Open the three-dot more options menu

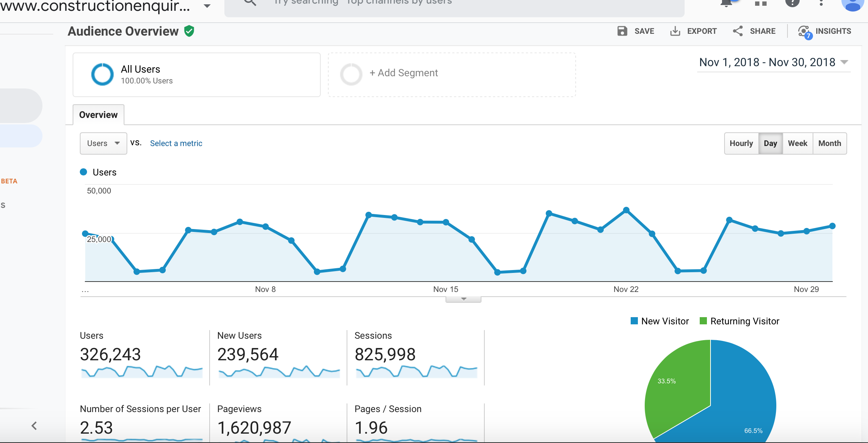pos(821,3)
